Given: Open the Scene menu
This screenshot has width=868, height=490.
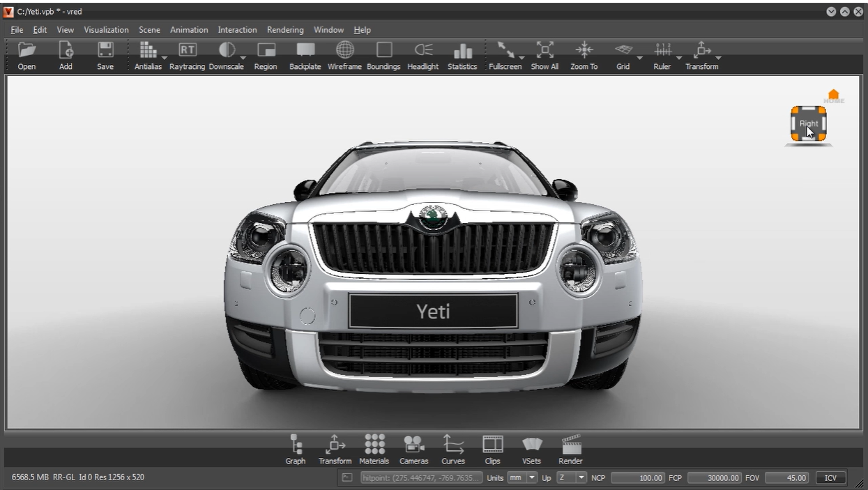Looking at the screenshot, I should 149,30.
